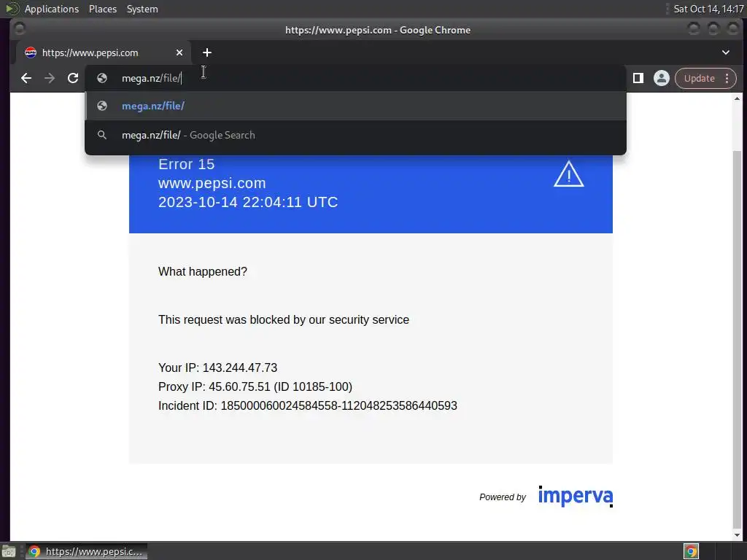This screenshot has height=560, width=747.
Task: Click the Incident ID line
Action: (x=308, y=405)
